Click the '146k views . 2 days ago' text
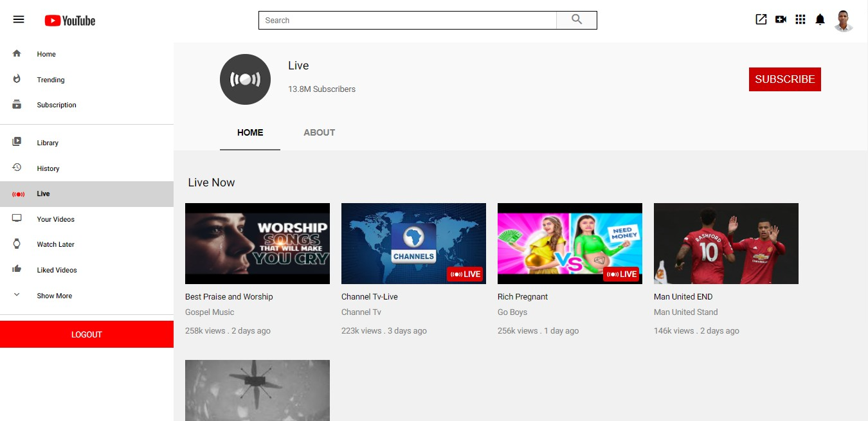The width and height of the screenshot is (868, 421). click(x=696, y=331)
